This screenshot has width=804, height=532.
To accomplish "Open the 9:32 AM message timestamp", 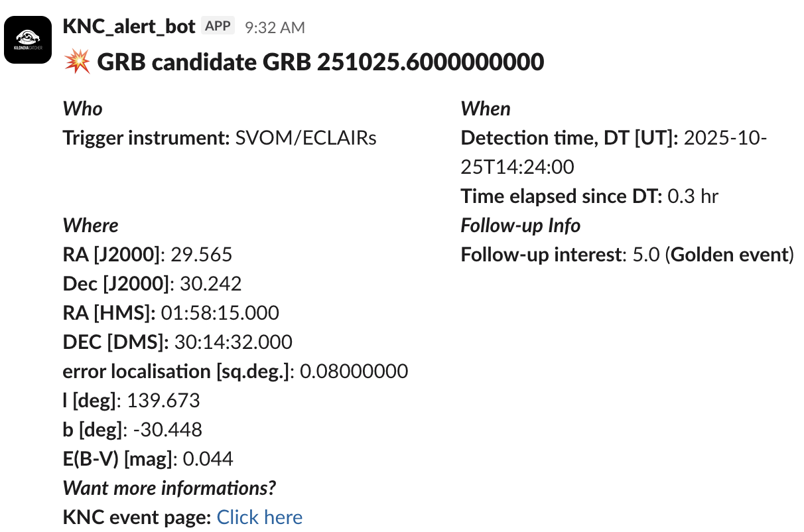I will coord(275,27).
